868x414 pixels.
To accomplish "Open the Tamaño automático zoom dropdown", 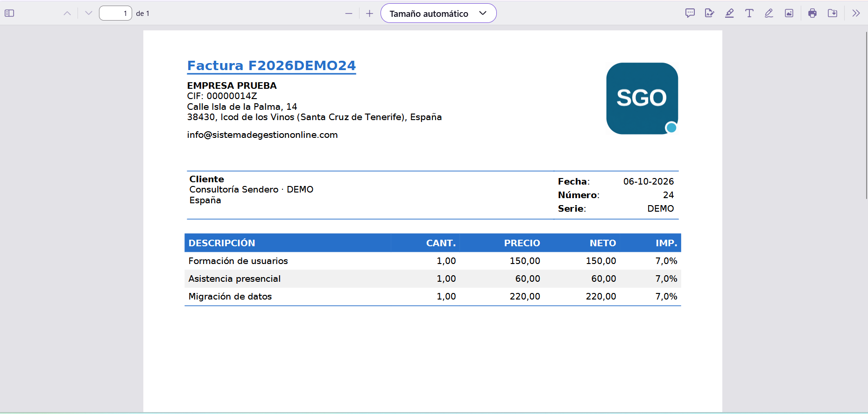I will (438, 13).
